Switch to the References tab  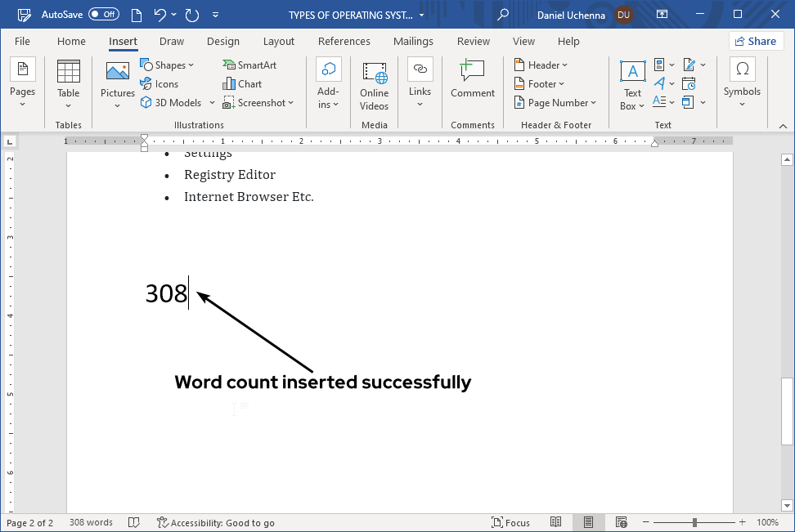tap(344, 41)
